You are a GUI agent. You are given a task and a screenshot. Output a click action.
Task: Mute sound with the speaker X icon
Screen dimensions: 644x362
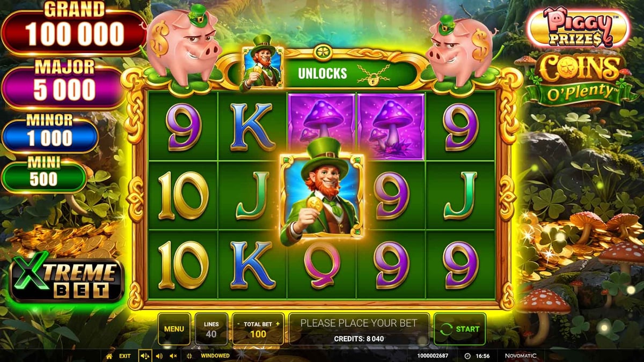click(173, 356)
